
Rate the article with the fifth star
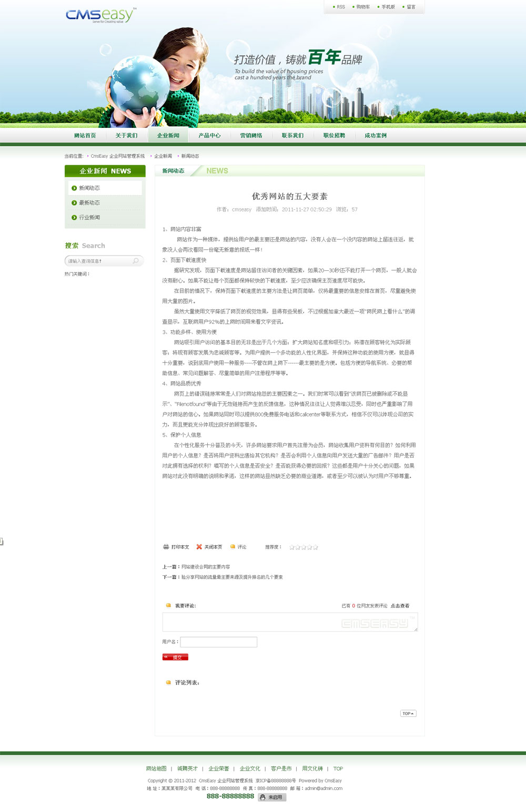click(315, 547)
